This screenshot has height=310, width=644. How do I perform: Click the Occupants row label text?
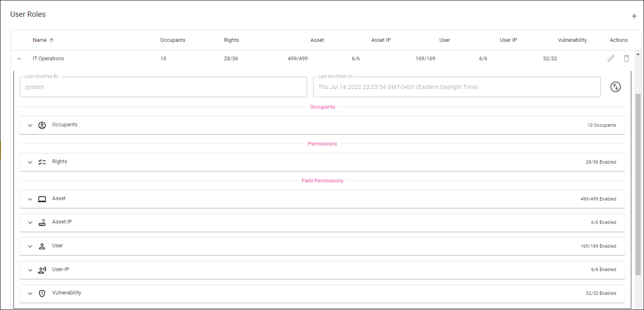click(x=65, y=125)
